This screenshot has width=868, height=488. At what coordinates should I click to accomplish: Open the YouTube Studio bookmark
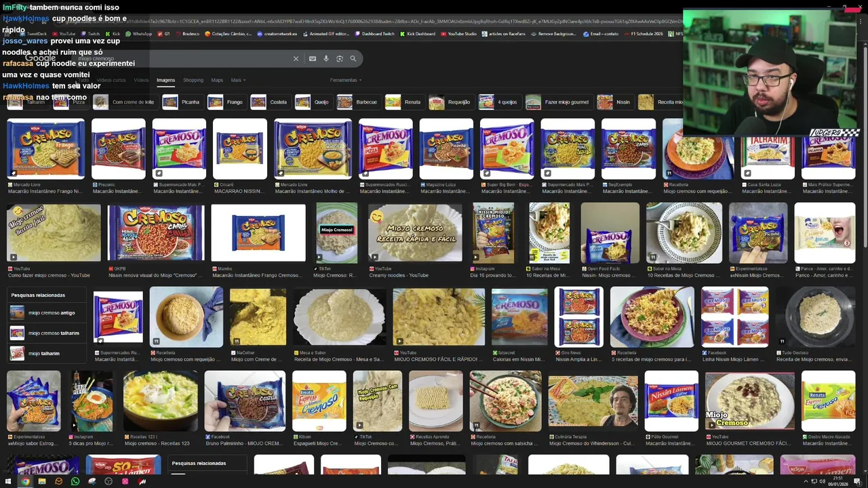tap(459, 34)
